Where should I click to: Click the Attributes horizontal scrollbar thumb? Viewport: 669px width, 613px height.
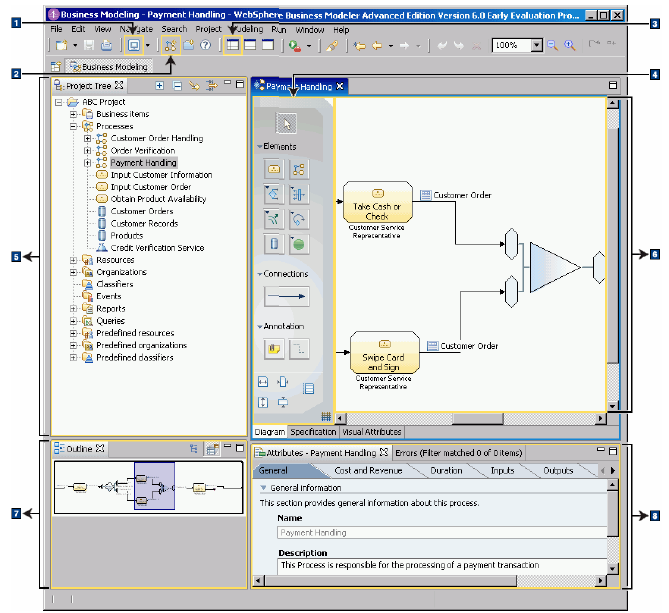(391, 581)
